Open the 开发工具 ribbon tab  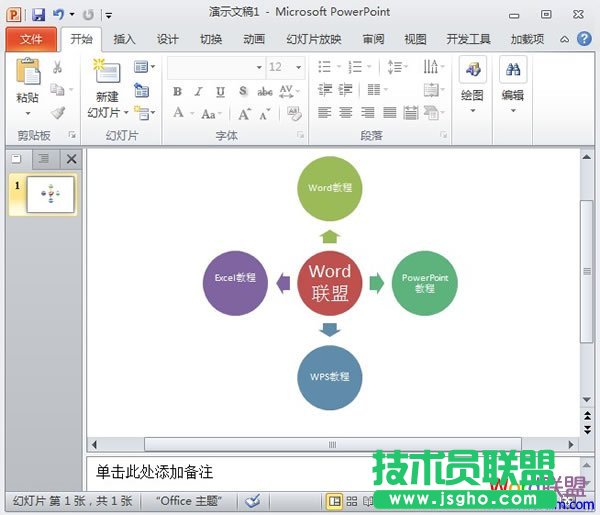(468, 39)
